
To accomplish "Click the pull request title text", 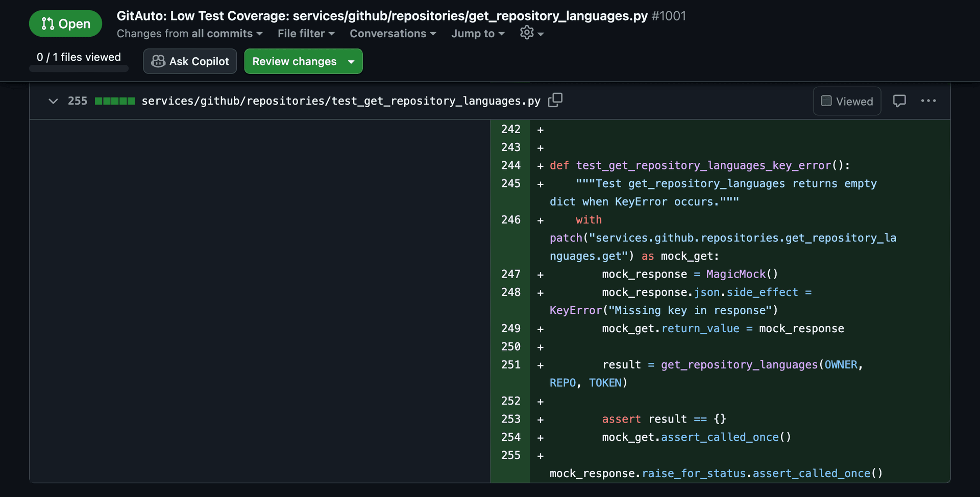I will [x=382, y=16].
